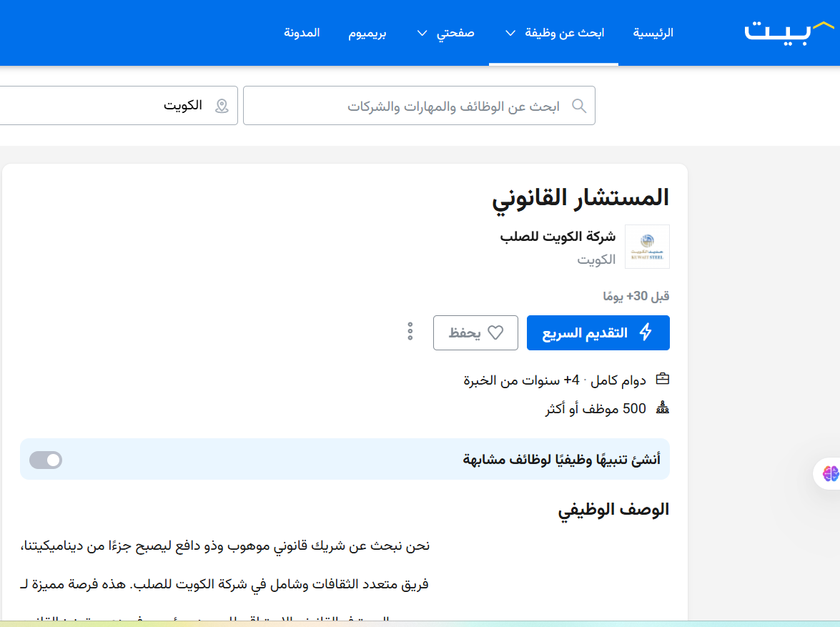Screen dimensions: 840x627
Task: Open the المدونة blog menu item
Action: 302,33
